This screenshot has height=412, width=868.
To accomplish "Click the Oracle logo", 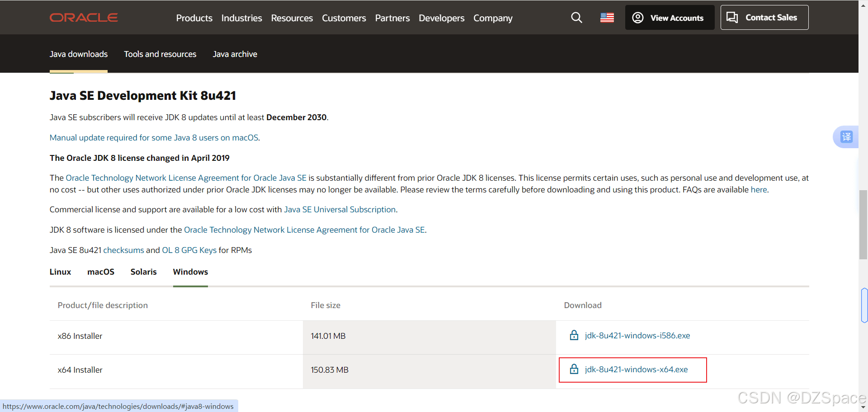I will [84, 18].
